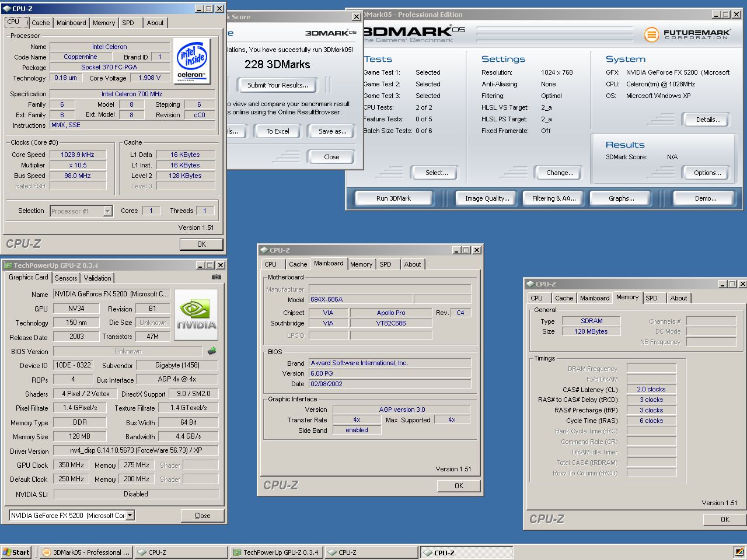This screenshot has width=747, height=560.
Task: Click Image Quality button
Action: 487,198
